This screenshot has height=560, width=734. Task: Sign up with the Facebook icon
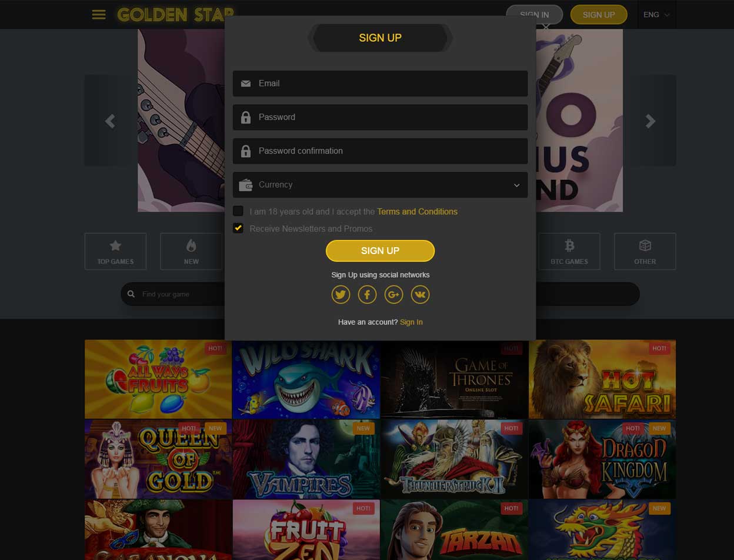click(367, 294)
